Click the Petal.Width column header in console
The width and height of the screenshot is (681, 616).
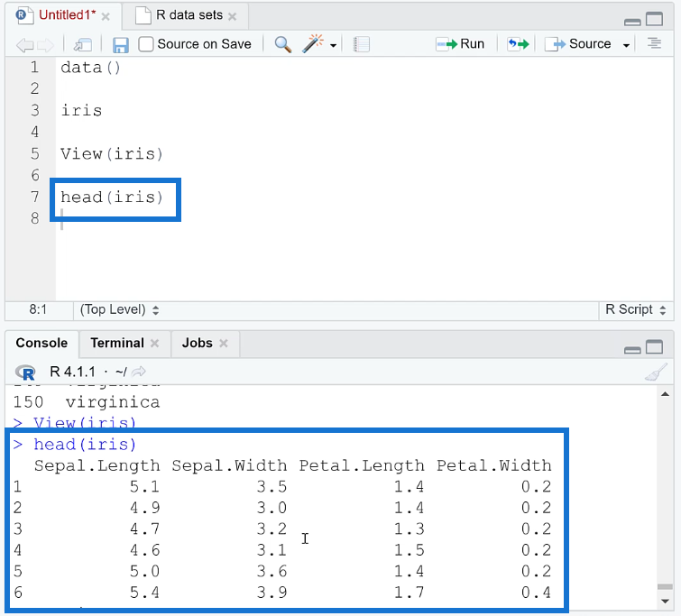coord(493,465)
